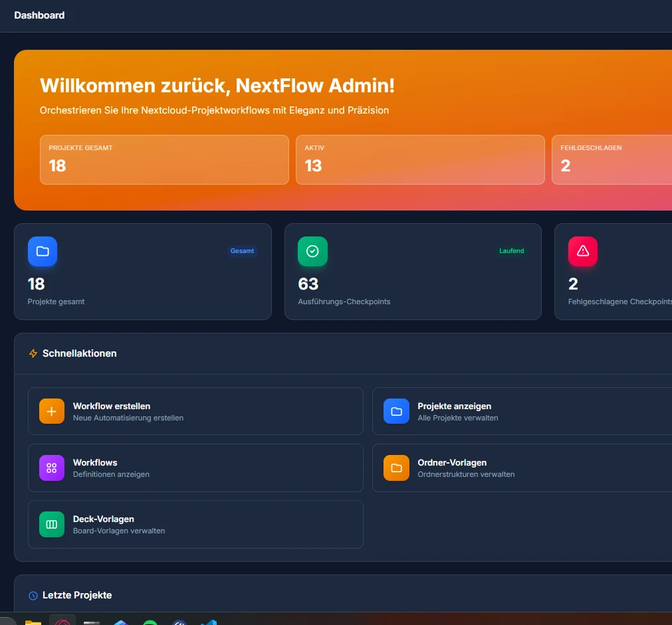The width and height of the screenshot is (672, 625).
Task: Click the orange plus icon for Workflow erstellen
Action: (x=51, y=410)
